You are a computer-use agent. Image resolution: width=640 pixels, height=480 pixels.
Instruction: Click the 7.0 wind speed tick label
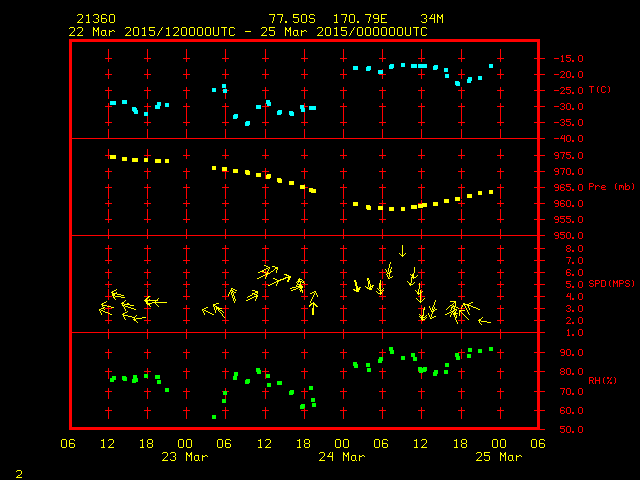574,261
